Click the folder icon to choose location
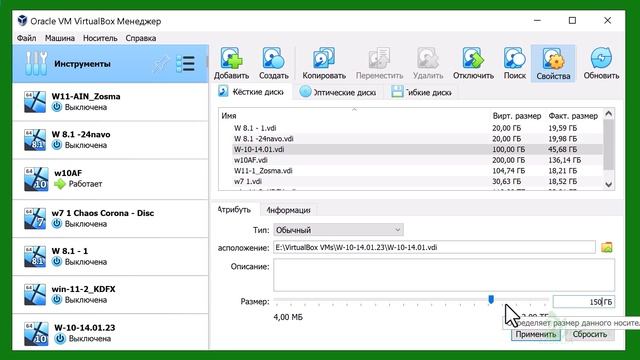The image size is (640, 360). pos(607,247)
